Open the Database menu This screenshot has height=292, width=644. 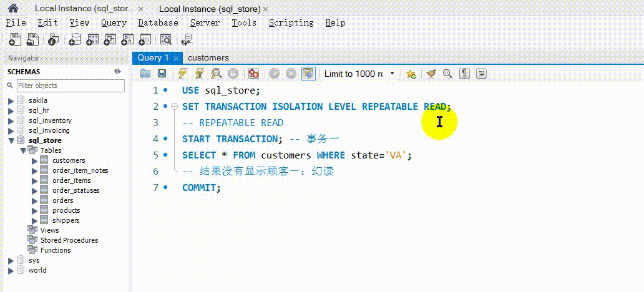coord(158,22)
